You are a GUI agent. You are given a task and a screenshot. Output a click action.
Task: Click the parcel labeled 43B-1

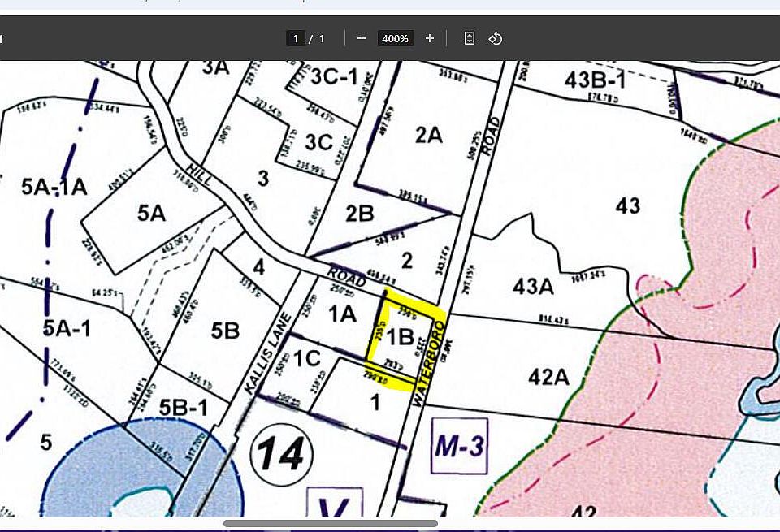[596, 81]
